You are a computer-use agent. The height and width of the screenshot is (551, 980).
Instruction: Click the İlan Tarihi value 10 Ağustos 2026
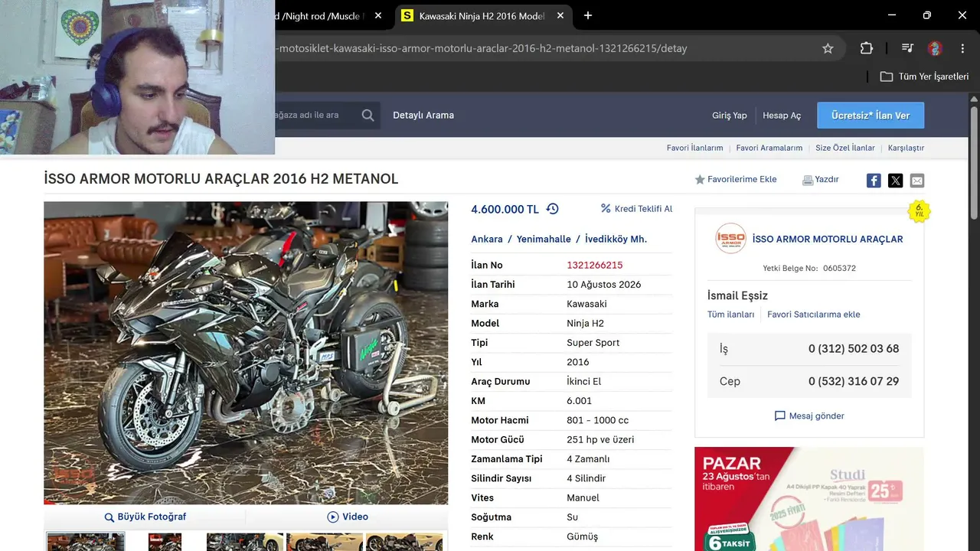coord(604,285)
